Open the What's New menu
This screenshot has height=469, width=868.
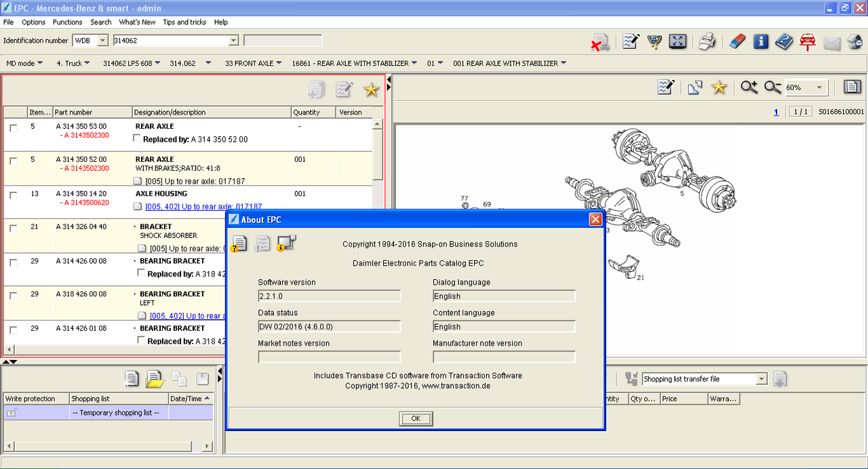coord(137,22)
